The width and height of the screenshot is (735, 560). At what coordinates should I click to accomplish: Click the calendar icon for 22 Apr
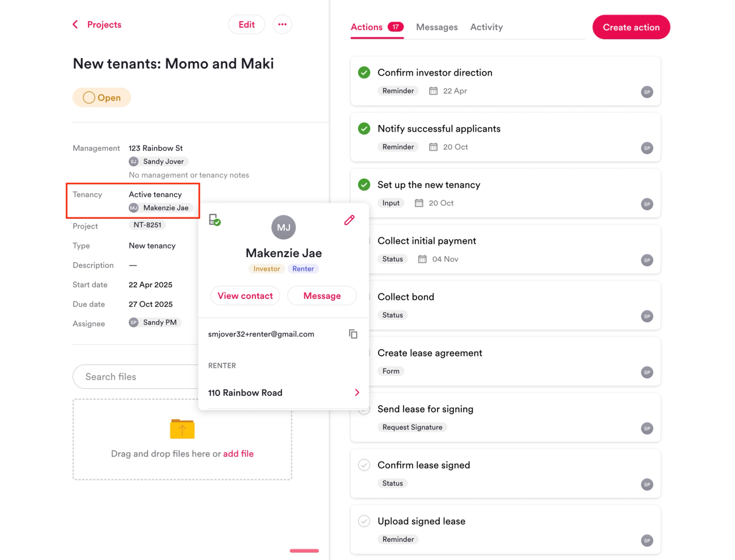point(433,91)
